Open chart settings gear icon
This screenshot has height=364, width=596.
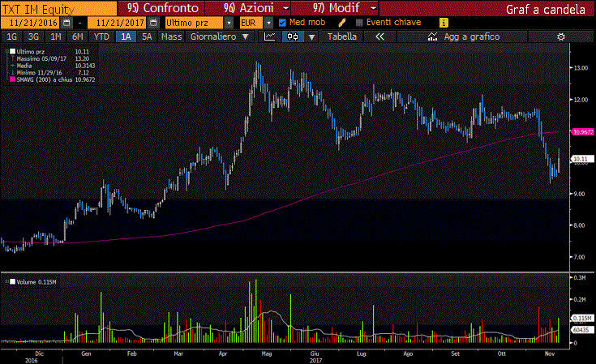pyautogui.click(x=560, y=37)
